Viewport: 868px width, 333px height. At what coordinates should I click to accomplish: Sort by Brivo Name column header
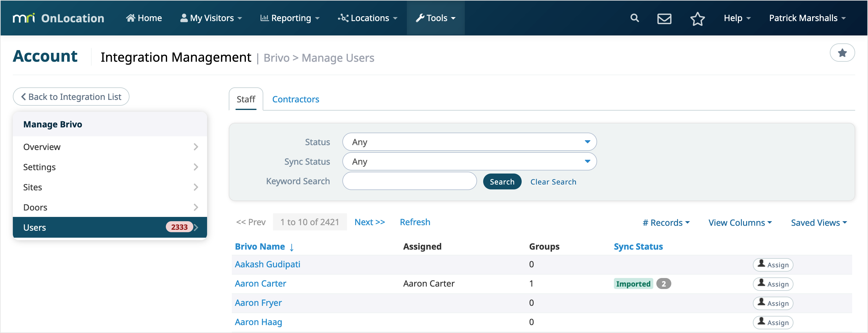[x=260, y=246]
